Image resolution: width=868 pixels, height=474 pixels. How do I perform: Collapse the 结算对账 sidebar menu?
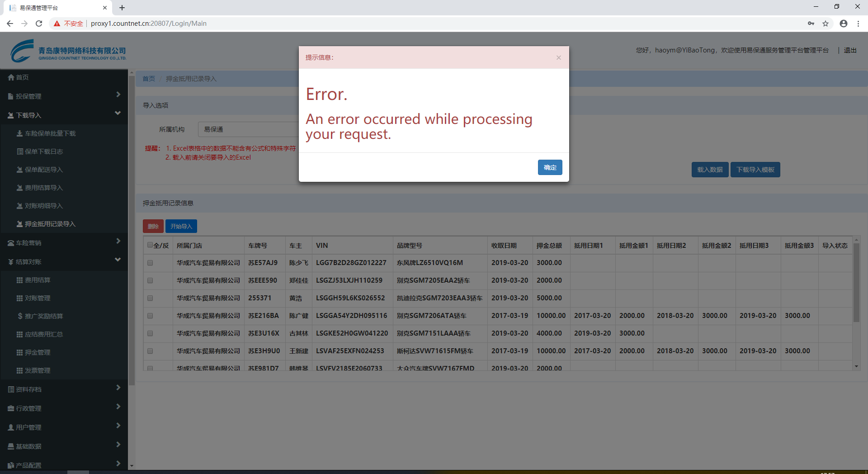(64, 262)
